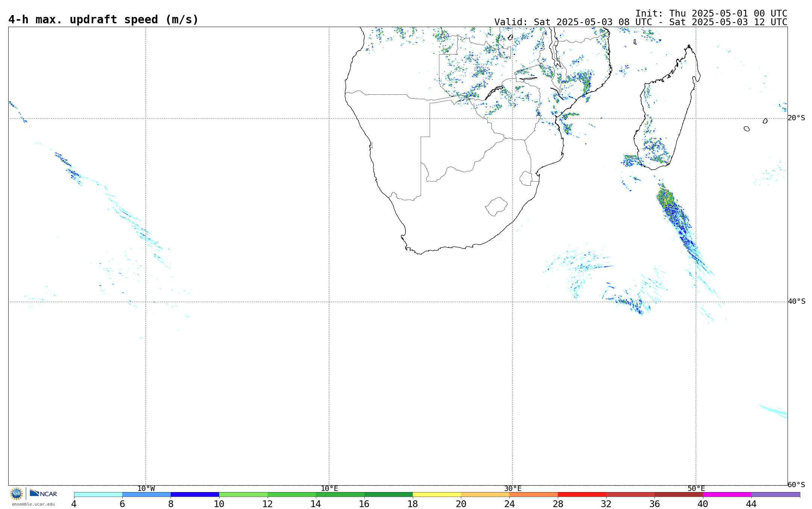Screen dimensions: 812x509
Task: Click the colorbar tick label 24
Action: 509,504
